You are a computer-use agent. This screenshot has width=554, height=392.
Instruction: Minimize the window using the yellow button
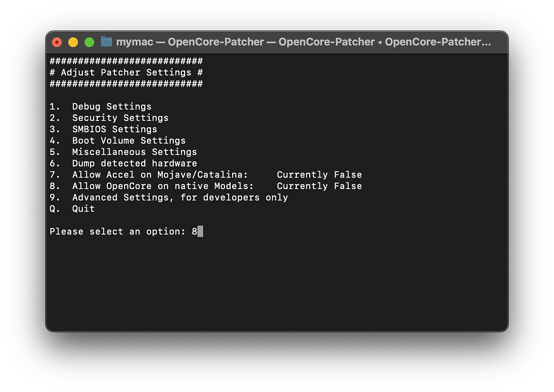73,42
